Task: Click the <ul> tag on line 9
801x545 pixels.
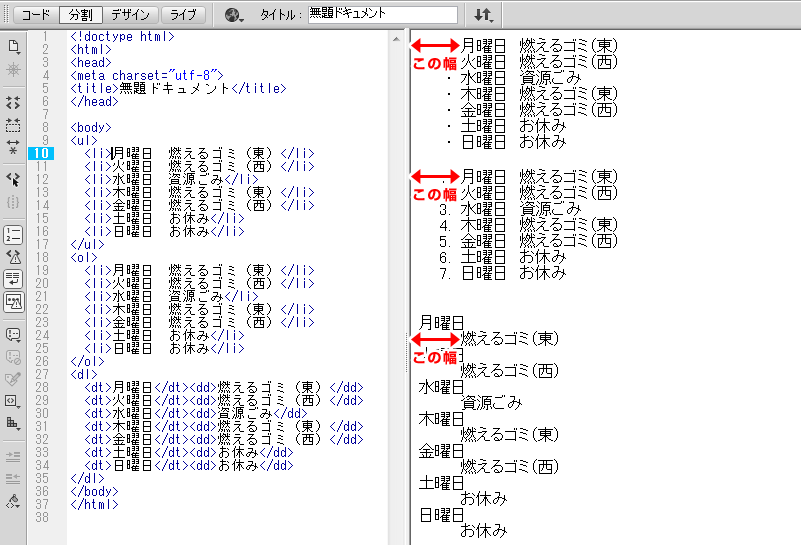Action: [x=84, y=140]
